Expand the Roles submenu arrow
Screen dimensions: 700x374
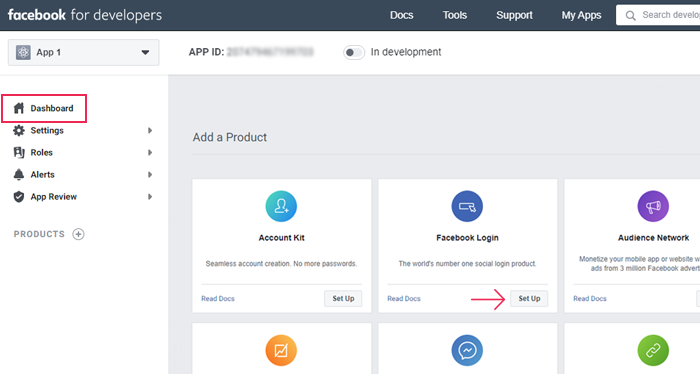pos(150,153)
